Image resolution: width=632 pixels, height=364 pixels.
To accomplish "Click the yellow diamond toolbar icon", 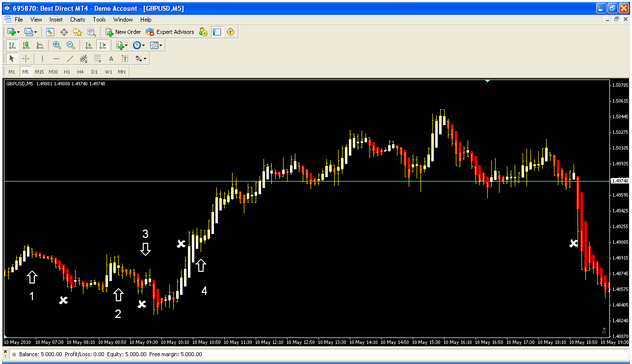I will pos(231,32).
